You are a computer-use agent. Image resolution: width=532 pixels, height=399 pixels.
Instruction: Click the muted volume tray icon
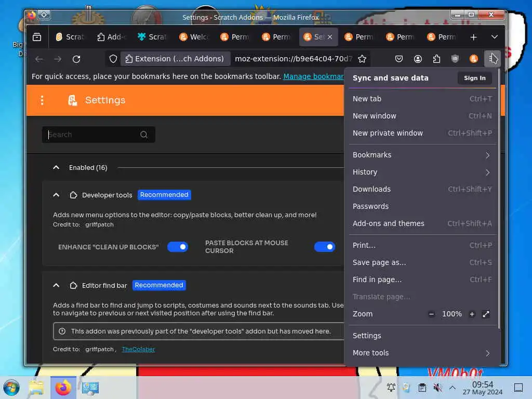437,388
